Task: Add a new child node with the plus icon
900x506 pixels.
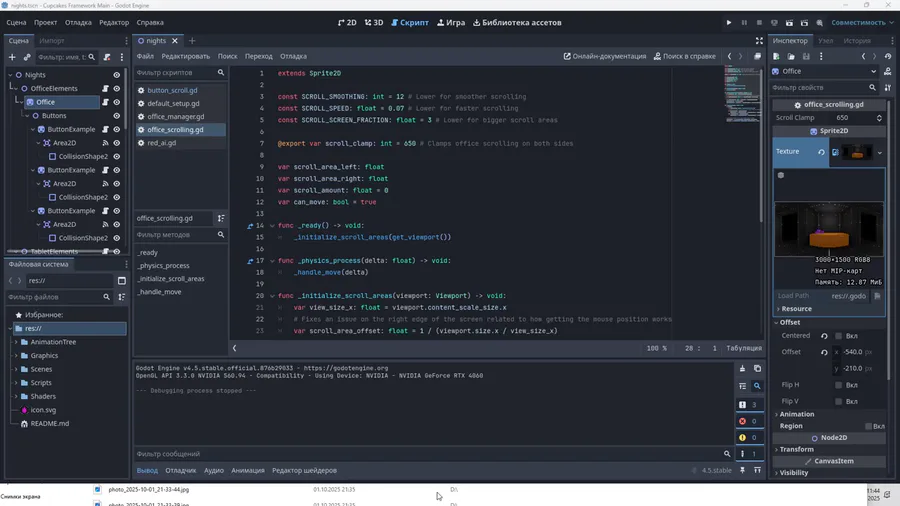Action: coord(12,57)
